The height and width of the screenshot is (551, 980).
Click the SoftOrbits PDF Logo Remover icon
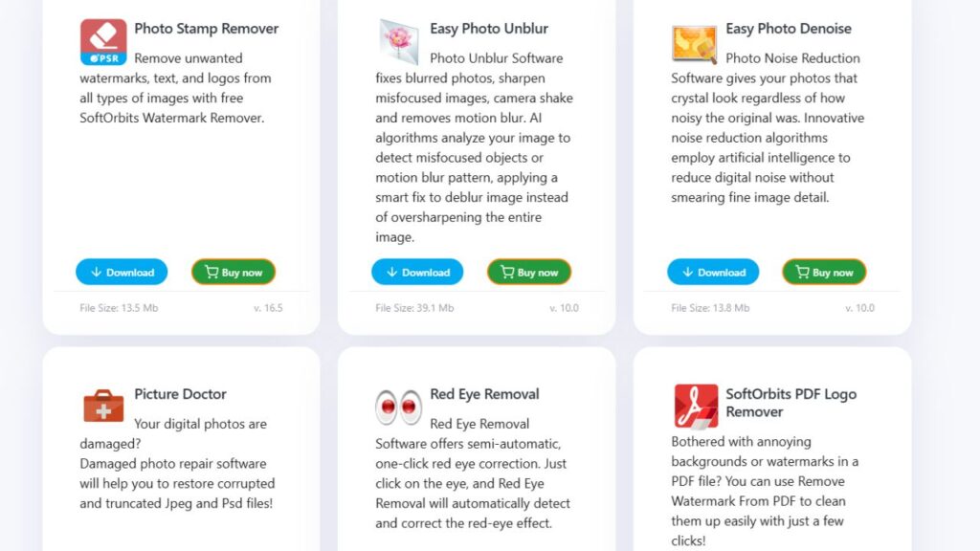[x=696, y=406]
